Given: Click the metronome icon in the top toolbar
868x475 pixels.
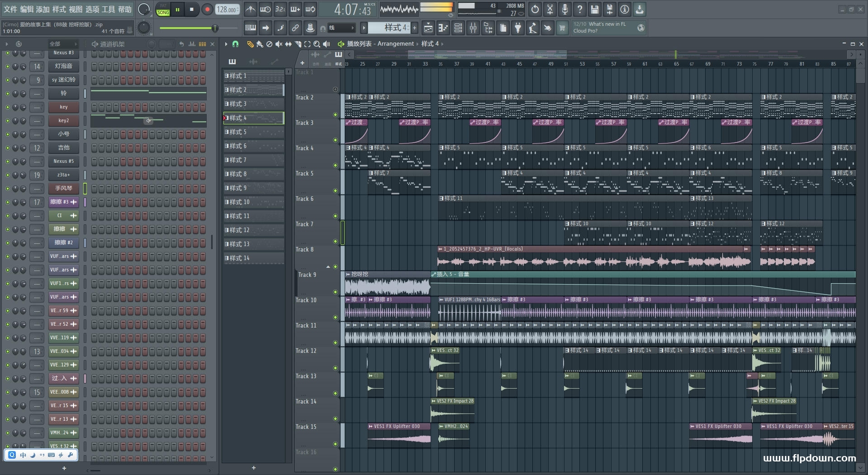Looking at the screenshot, I should pyautogui.click(x=250, y=9).
